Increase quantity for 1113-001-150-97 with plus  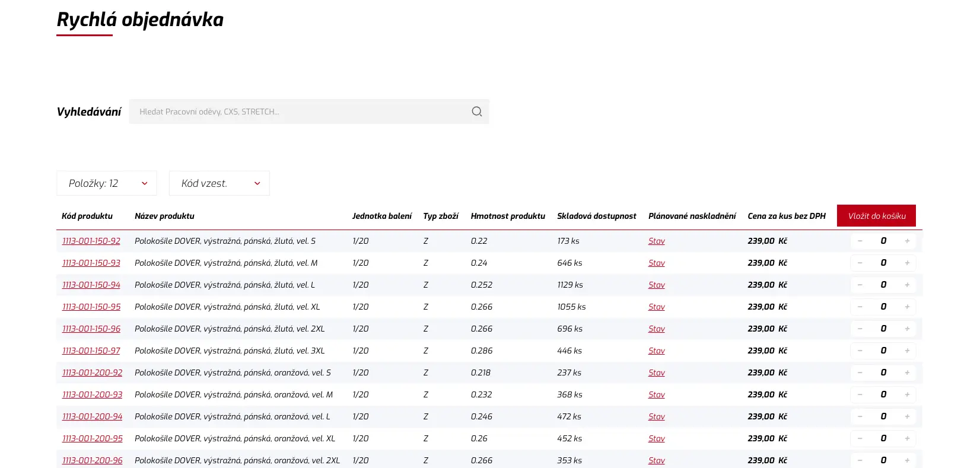tap(907, 351)
